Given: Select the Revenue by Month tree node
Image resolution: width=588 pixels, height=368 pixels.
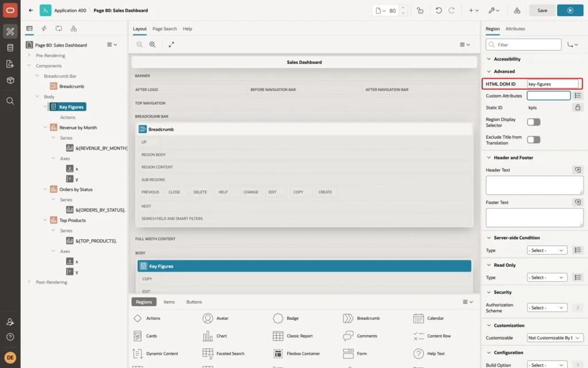Looking at the screenshot, I should coord(78,128).
